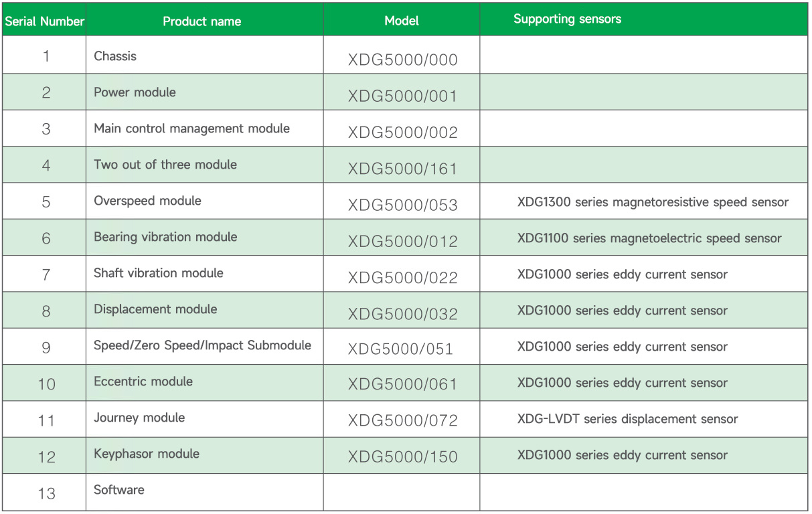Image resolution: width=812 pixels, height=514 pixels.
Task: Click Speed/Zero Speed/Impact Submodule cell
Action: [x=205, y=346]
